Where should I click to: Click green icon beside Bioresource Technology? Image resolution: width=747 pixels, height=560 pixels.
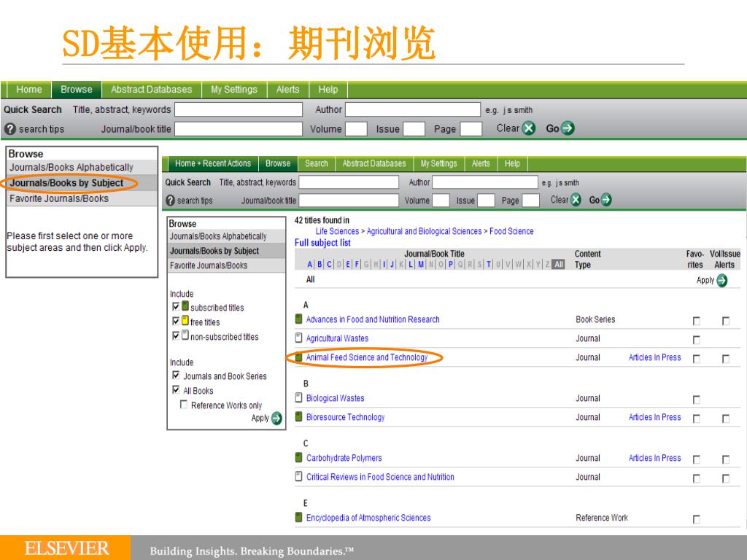tap(298, 416)
